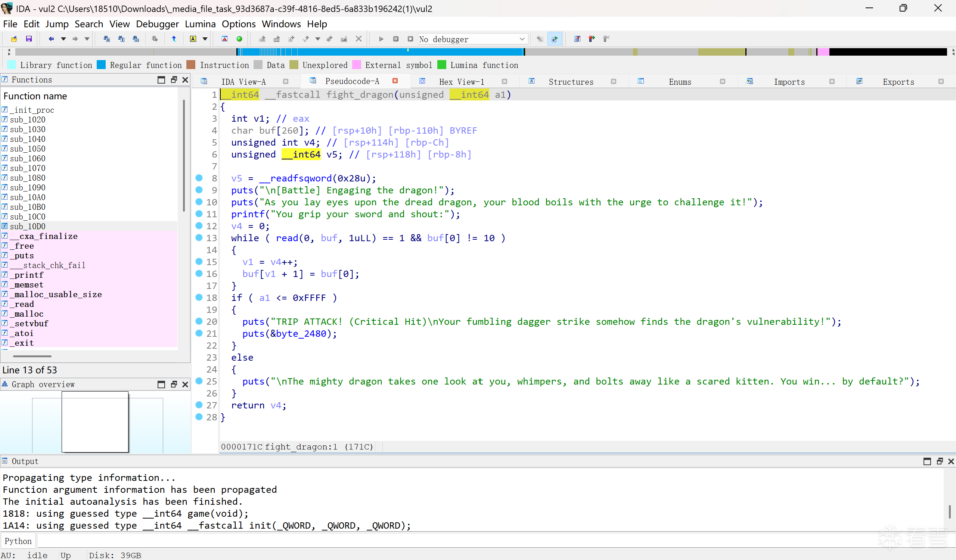Image resolution: width=956 pixels, height=560 pixels.
Task: Open dropdown beside yellow A icon
Action: pyautogui.click(x=205, y=39)
